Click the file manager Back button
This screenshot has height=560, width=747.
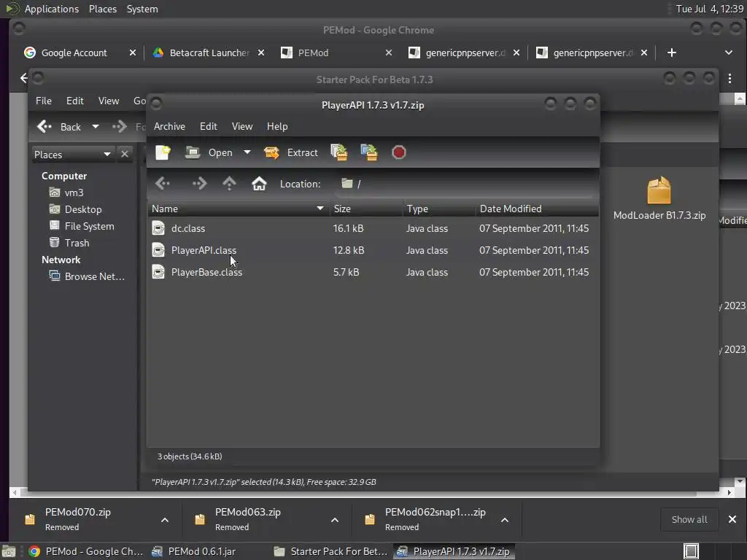[59, 127]
